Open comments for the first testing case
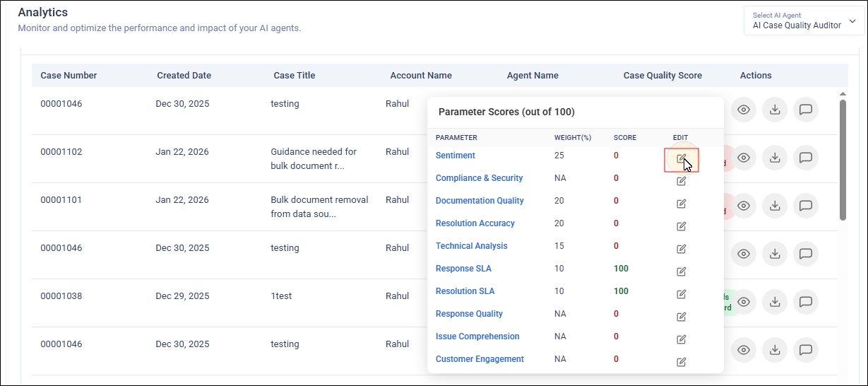 coord(805,110)
